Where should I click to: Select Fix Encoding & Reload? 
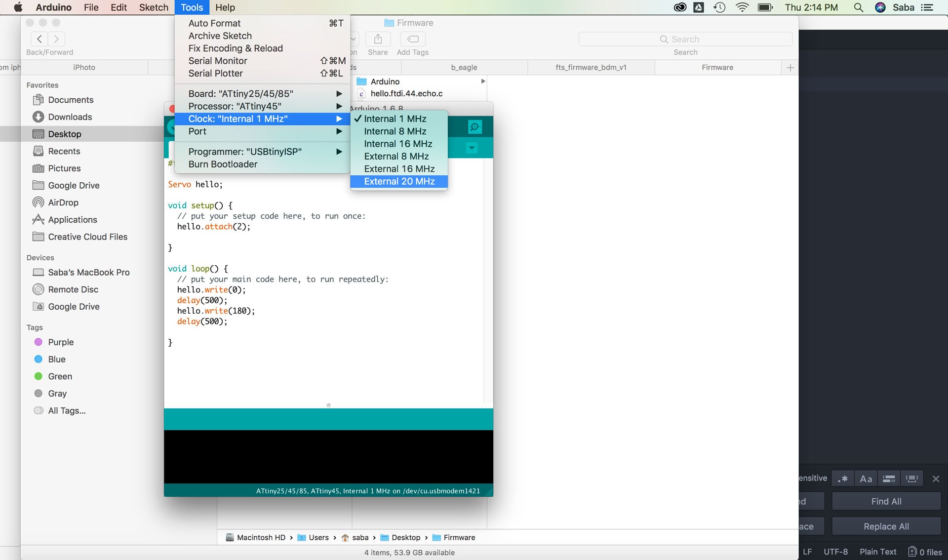click(x=263, y=48)
